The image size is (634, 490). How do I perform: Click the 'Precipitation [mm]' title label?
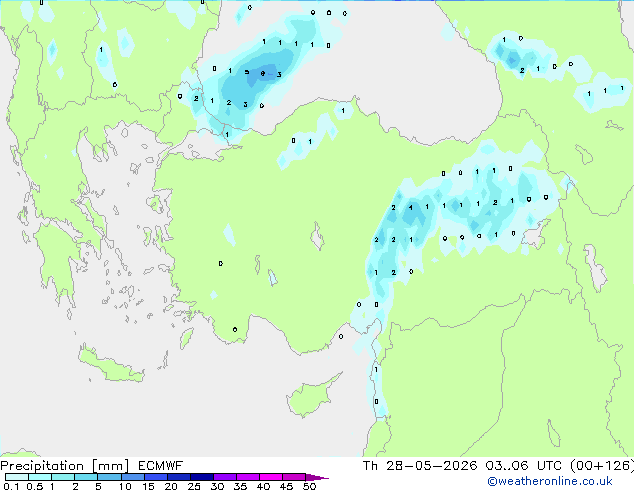pos(65,466)
